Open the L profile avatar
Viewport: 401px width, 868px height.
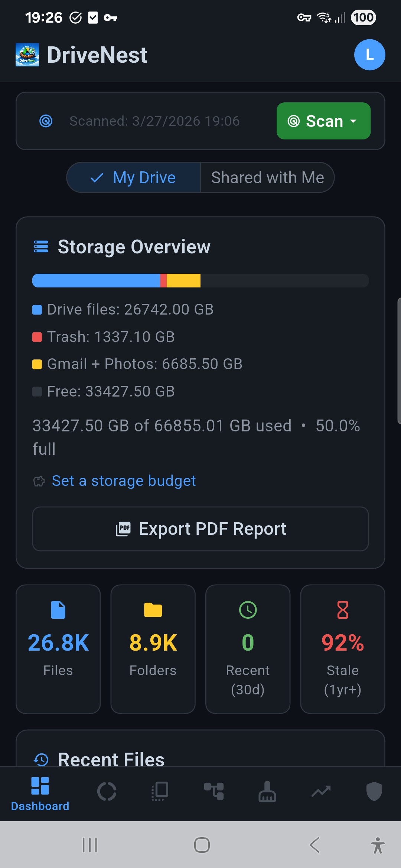click(369, 55)
